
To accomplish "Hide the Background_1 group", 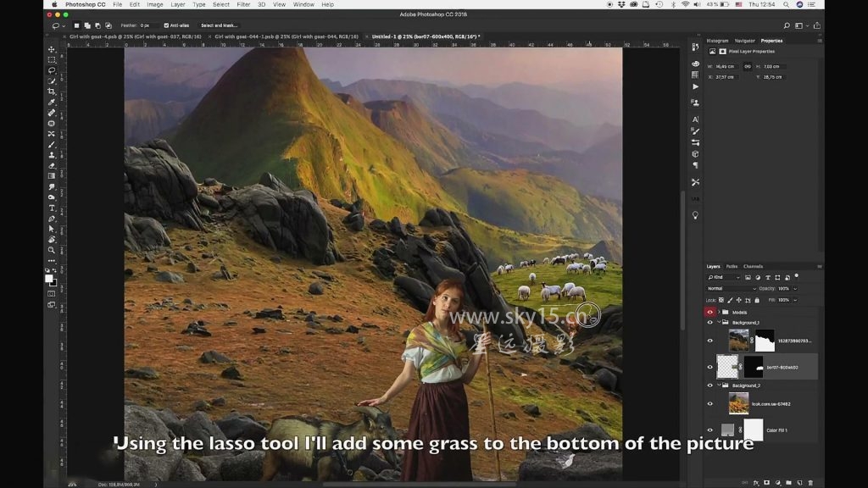I will (710, 323).
